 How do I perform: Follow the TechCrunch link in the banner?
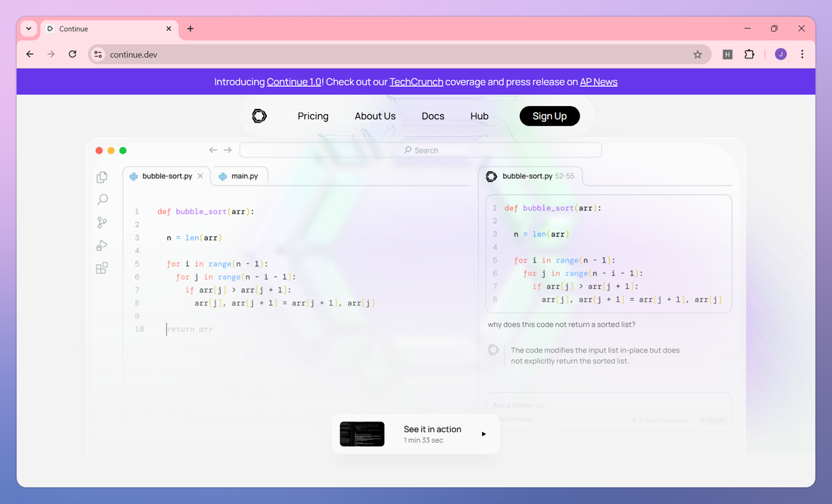[x=416, y=82]
